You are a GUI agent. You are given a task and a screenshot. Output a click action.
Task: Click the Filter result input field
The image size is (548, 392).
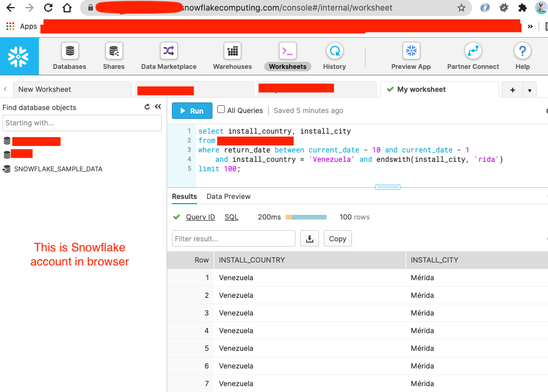pyautogui.click(x=233, y=238)
